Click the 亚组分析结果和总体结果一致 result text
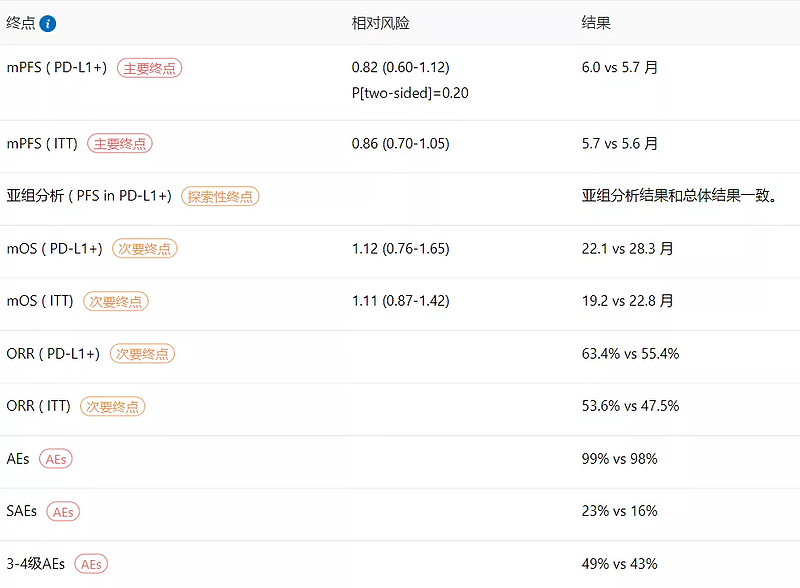 (x=679, y=196)
